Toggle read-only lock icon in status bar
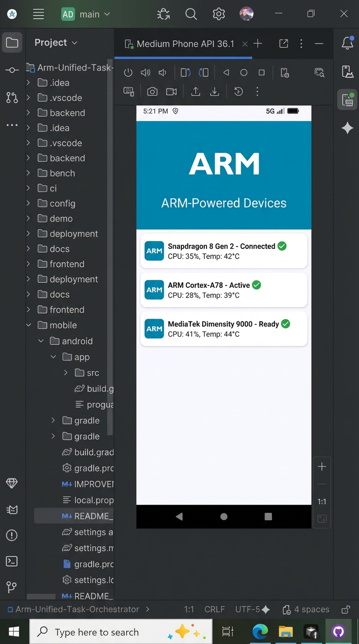The width and height of the screenshot is (359, 644). point(346,609)
